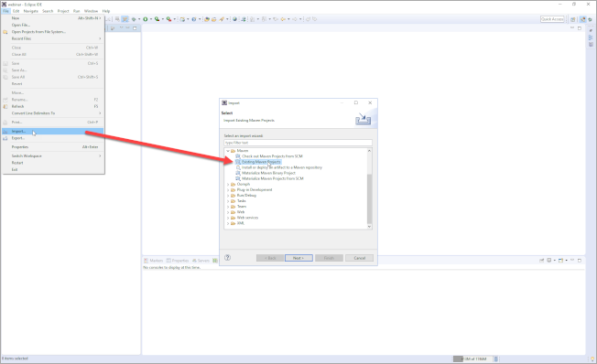Open the Run button dropdown arrow
Screen dimensions: 597x364
click(151, 19)
